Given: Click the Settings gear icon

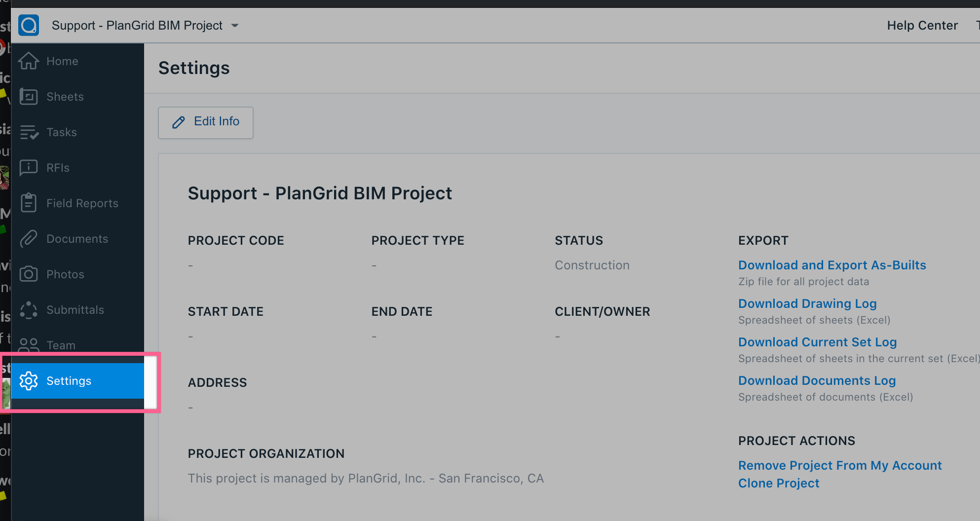Looking at the screenshot, I should click(x=29, y=381).
